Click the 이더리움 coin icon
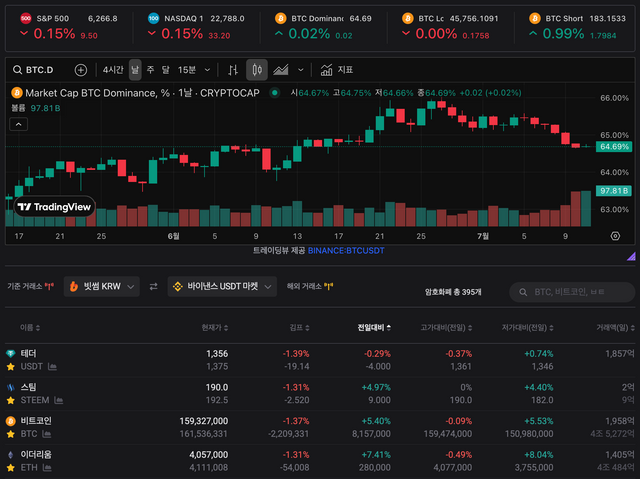 [11, 455]
